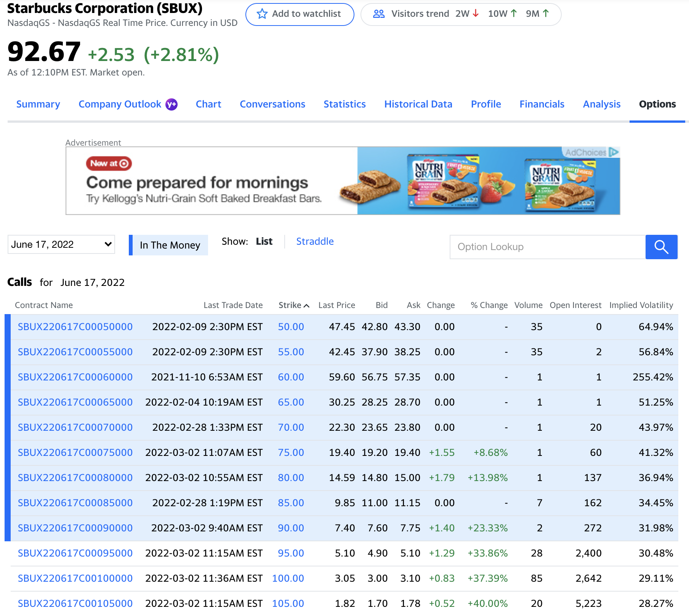
Task: Open the Profile tab
Action: coord(486,104)
